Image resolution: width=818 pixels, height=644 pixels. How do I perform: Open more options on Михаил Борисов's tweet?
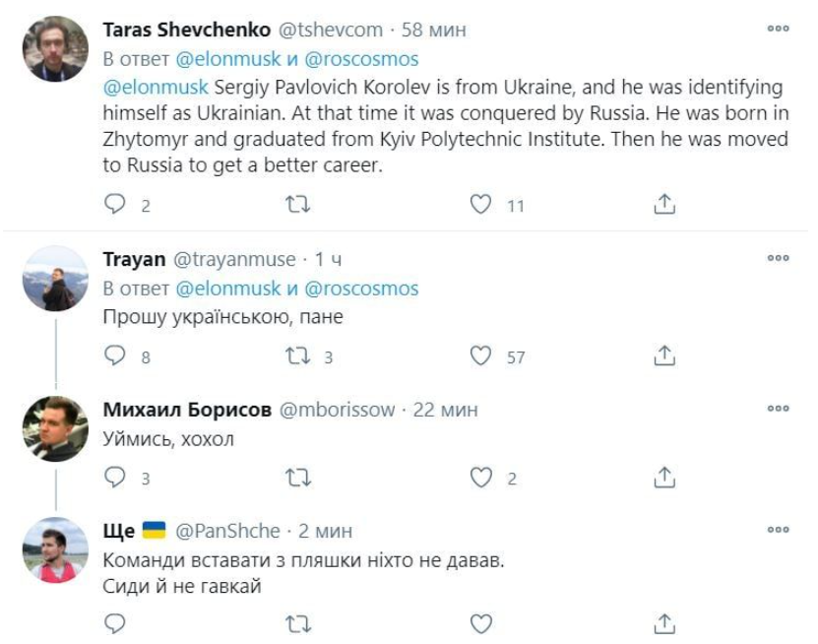[778, 409]
